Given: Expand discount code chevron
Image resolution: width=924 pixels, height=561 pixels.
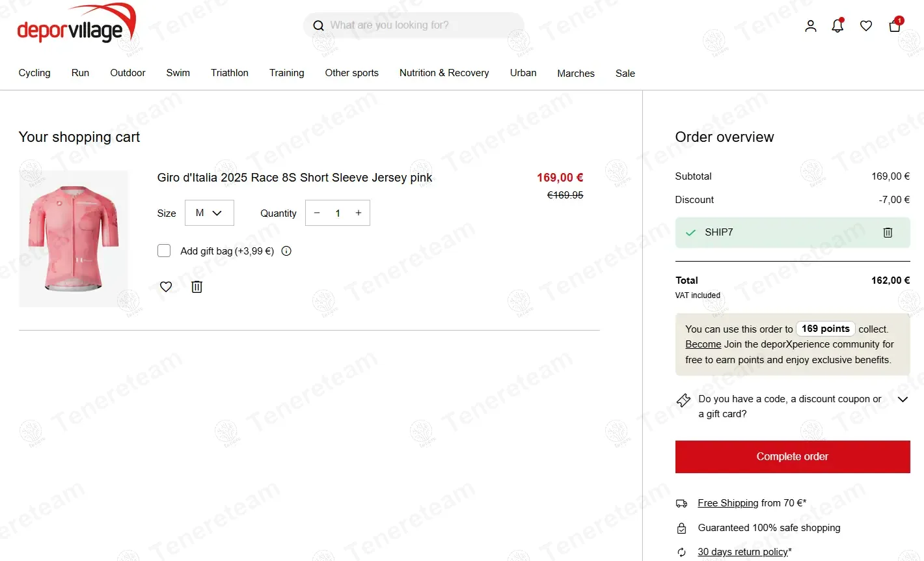Looking at the screenshot, I should [903, 399].
